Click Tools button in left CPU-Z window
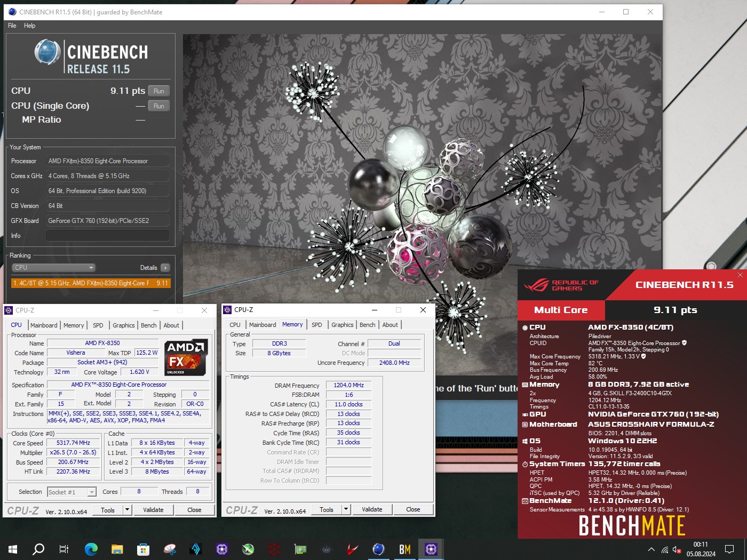The width and height of the screenshot is (747, 560). click(x=108, y=510)
